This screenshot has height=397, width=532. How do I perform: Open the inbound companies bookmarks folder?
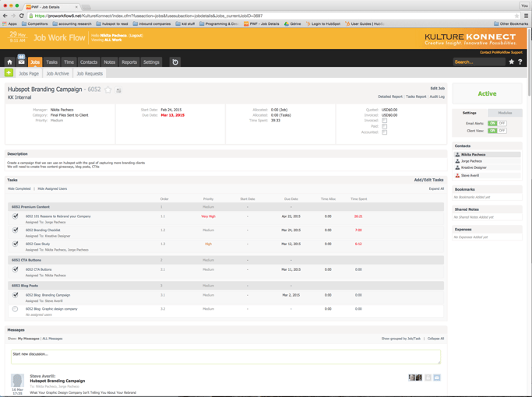click(x=152, y=23)
